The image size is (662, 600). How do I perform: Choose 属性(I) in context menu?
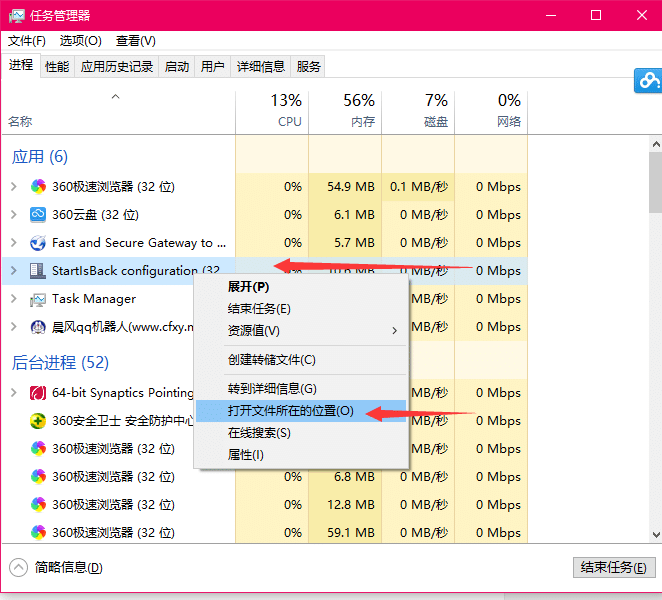tap(301, 455)
